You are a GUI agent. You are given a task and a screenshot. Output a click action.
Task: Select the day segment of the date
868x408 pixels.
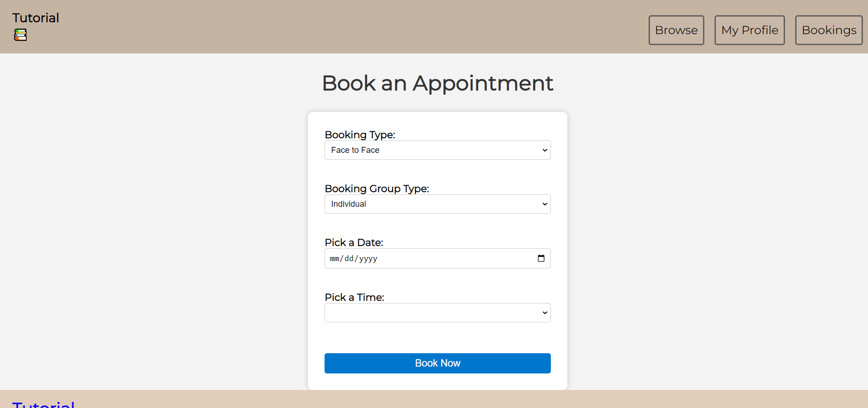[x=349, y=259]
